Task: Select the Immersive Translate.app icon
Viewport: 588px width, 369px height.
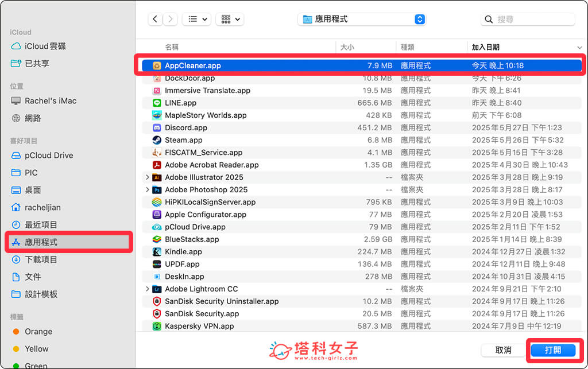Action: (157, 90)
